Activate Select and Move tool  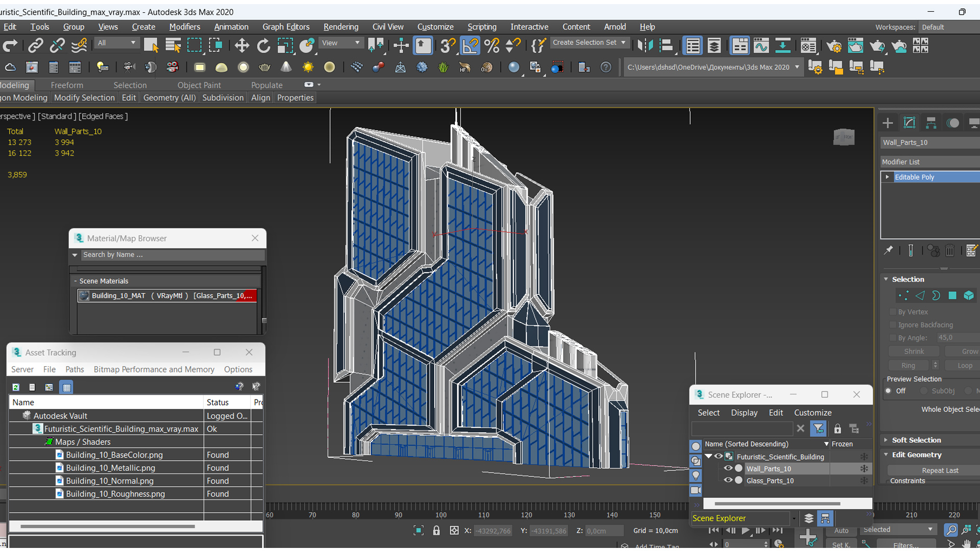[x=241, y=46]
